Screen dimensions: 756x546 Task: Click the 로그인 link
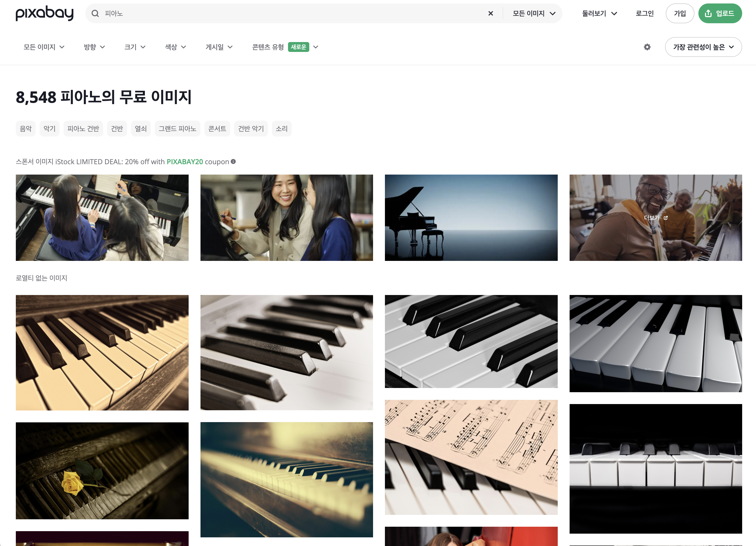(x=644, y=13)
